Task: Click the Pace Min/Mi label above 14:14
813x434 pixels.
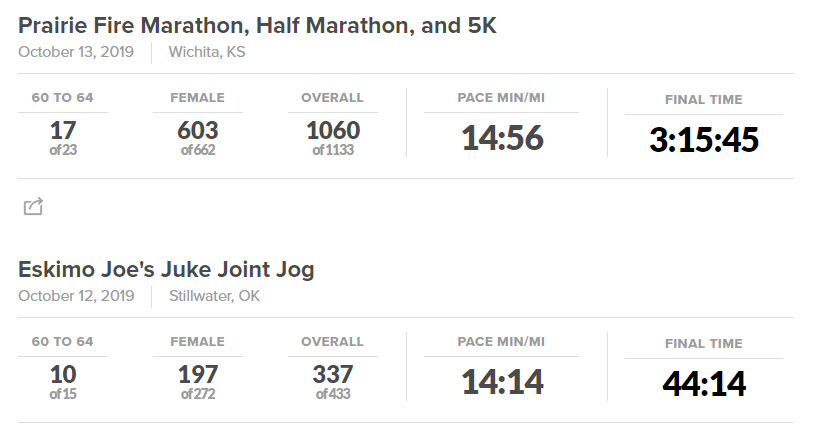Action: (501, 341)
